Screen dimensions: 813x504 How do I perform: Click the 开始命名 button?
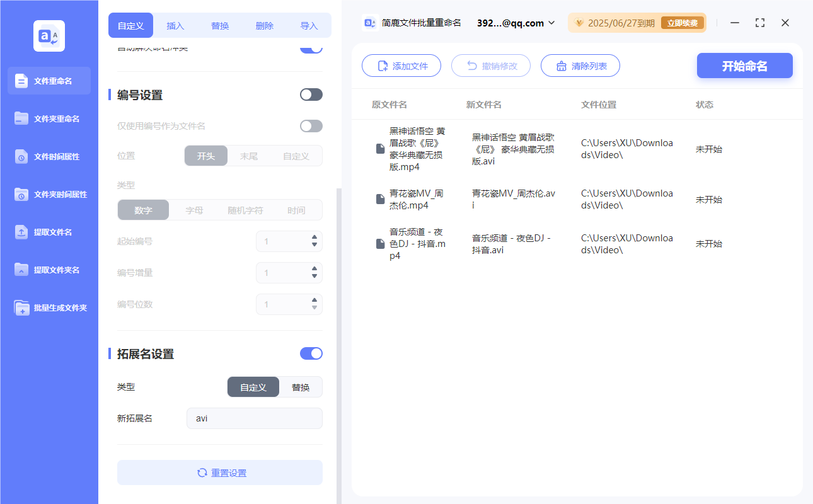(x=744, y=66)
